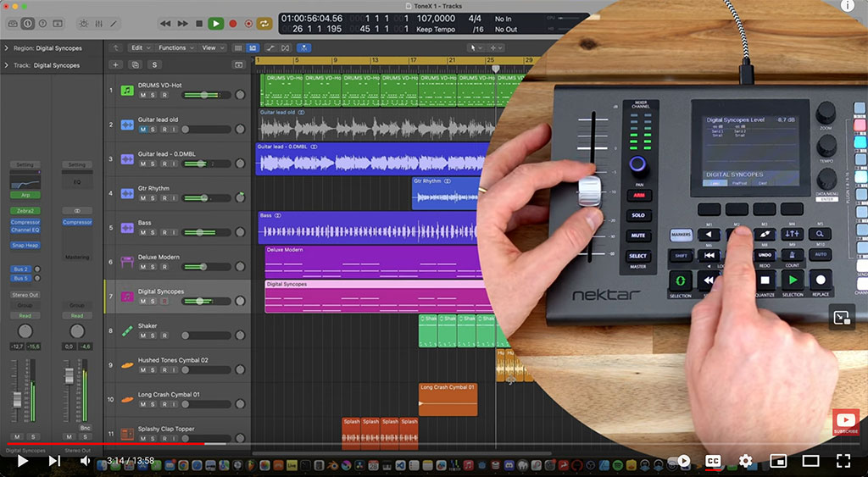Open the Functions dropdown menu

(x=175, y=48)
